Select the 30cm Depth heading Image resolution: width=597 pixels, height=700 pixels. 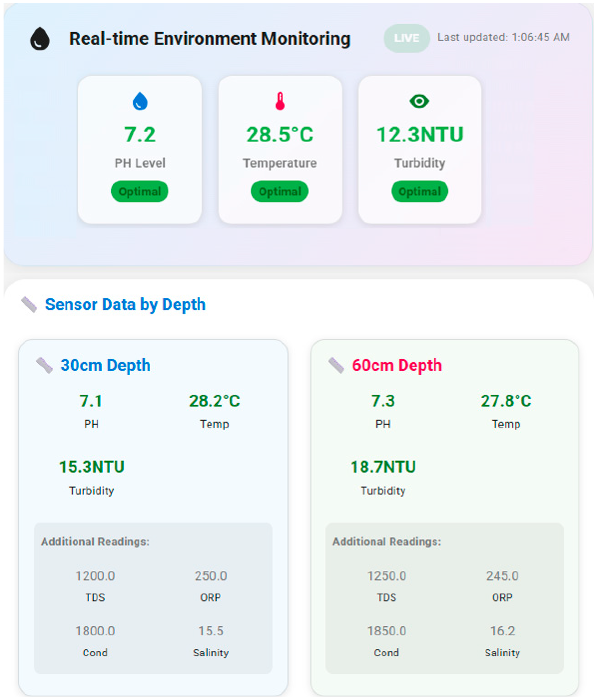coord(105,365)
